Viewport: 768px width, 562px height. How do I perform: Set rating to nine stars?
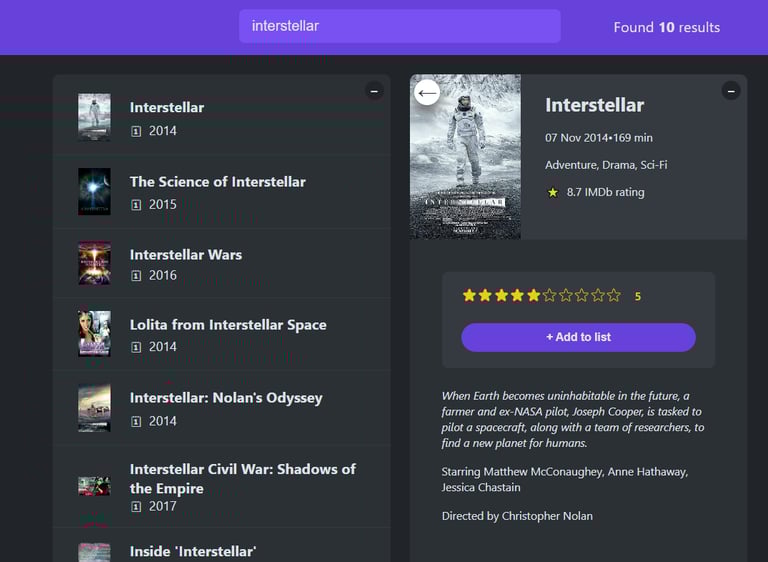click(598, 295)
